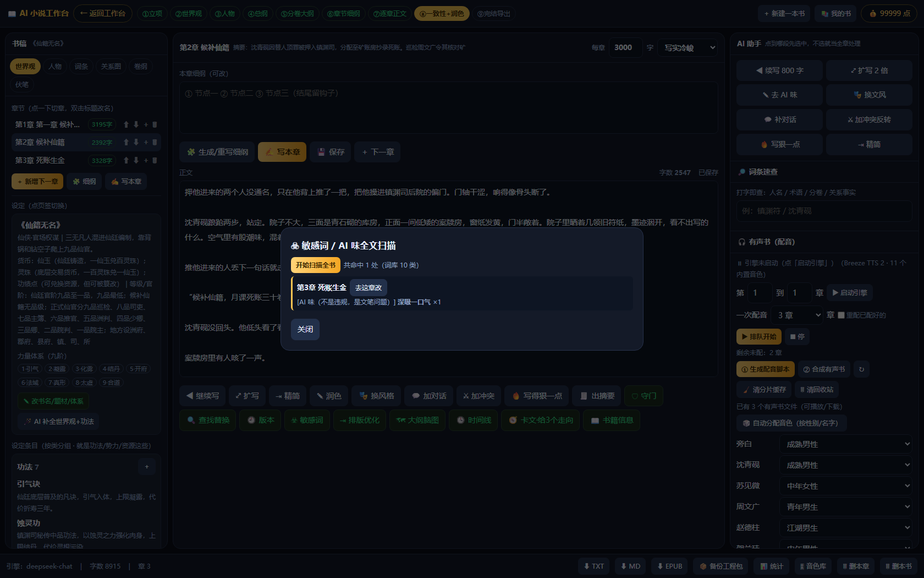This screenshot has width=924, height=578.
Task: Click the 去 AI 味 assistant button
Action: (x=779, y=95)
